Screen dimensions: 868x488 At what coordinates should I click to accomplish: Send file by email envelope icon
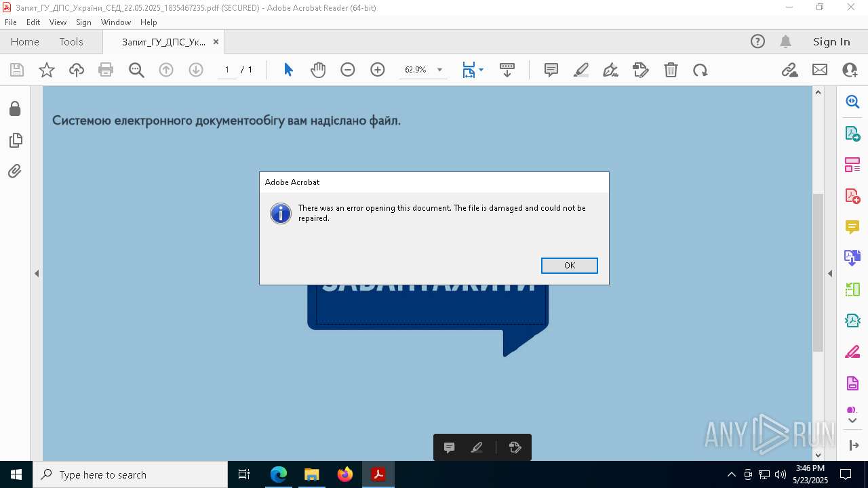820,70
